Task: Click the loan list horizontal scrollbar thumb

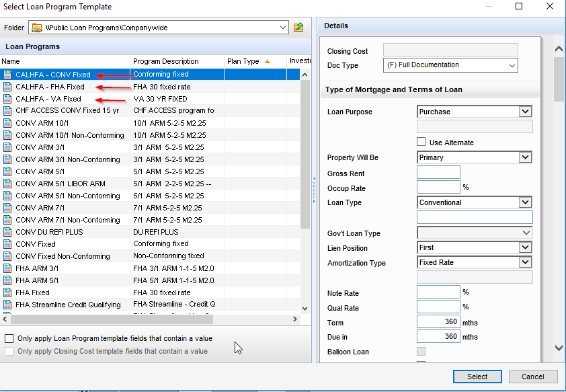Action: coord(112,319)
